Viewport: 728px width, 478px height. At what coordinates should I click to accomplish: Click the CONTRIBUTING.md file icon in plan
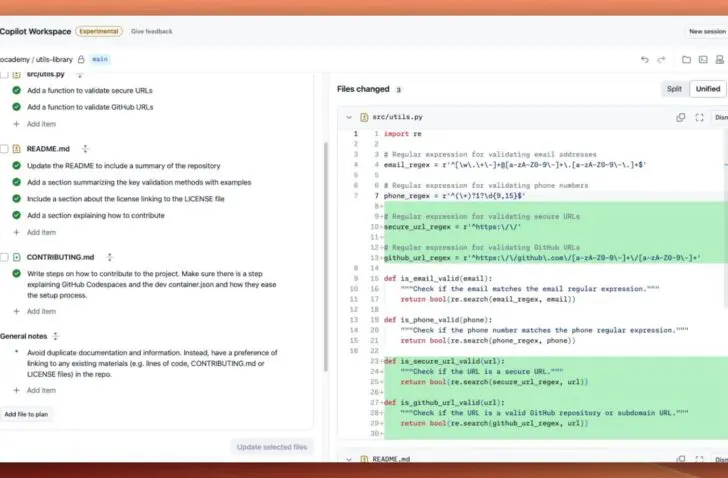click(x=17, y=257)
